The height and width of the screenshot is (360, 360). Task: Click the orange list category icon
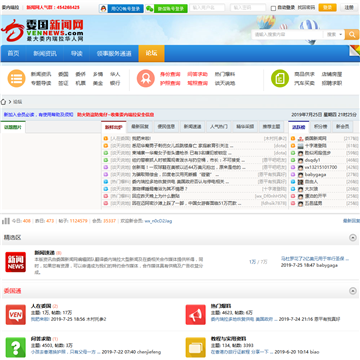[16, 79]
